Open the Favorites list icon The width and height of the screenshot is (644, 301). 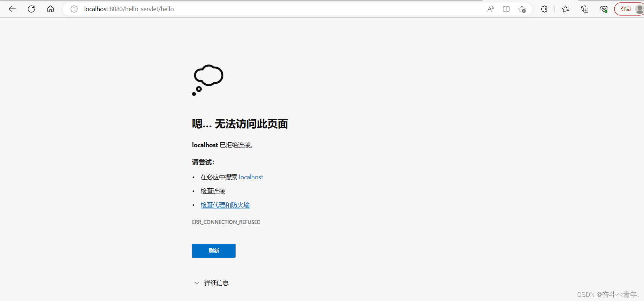click(566, 9)
